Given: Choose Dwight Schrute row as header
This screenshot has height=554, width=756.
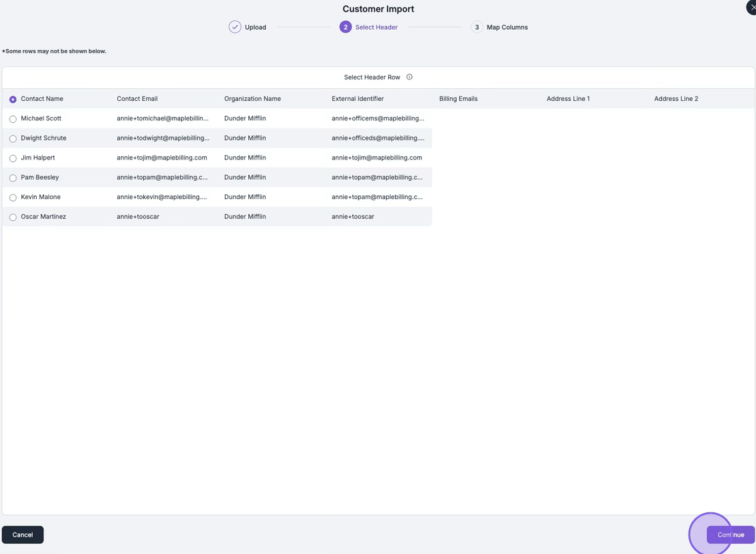Looking at the screenshot, I should (13, 139).
